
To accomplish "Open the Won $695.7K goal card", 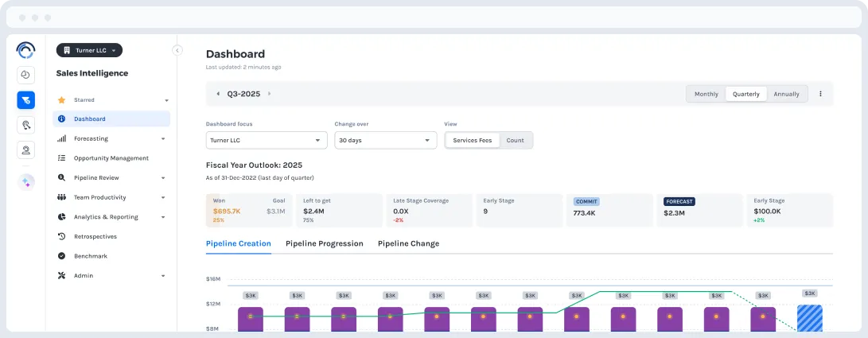I will tap(248, 210).
